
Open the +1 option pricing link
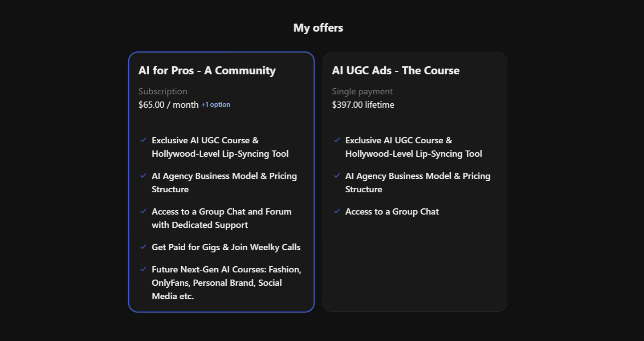216,105
